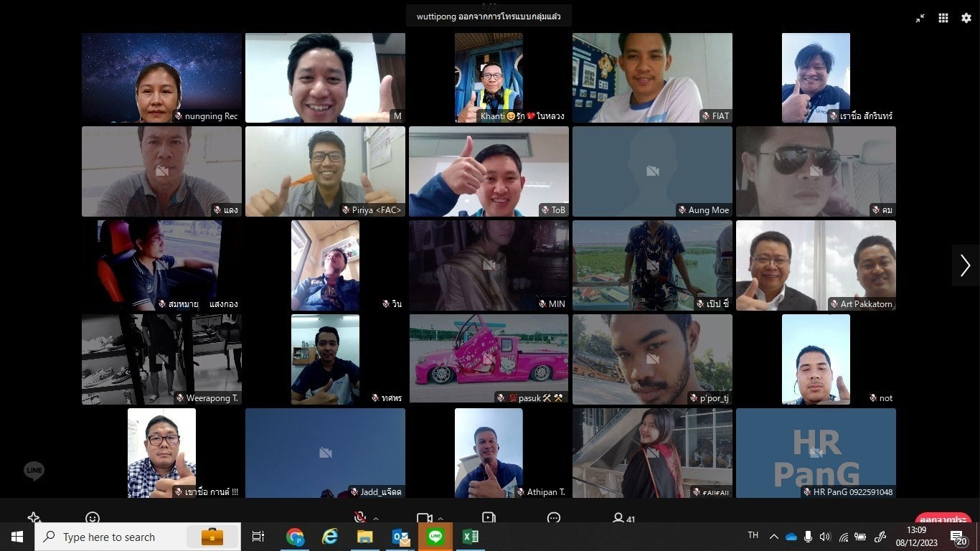Expand camera options arrow
The height and width of the screenshot is (551, 980).
440,519
